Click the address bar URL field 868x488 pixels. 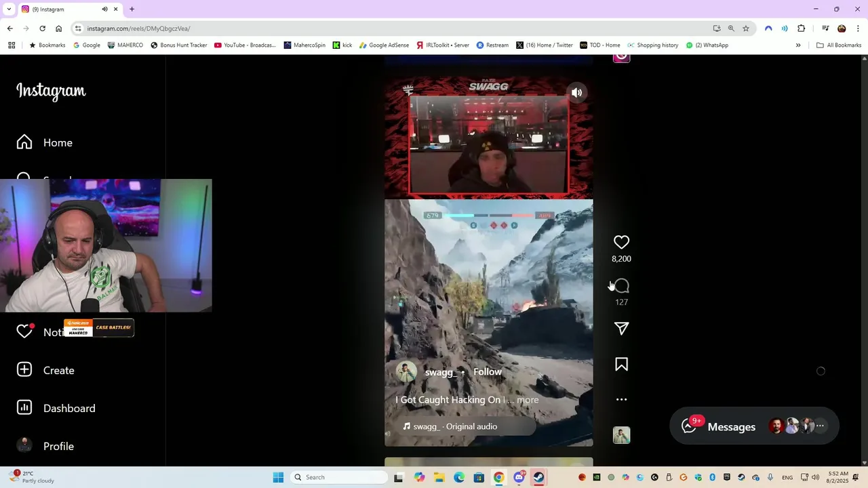[x=393, y=28]
